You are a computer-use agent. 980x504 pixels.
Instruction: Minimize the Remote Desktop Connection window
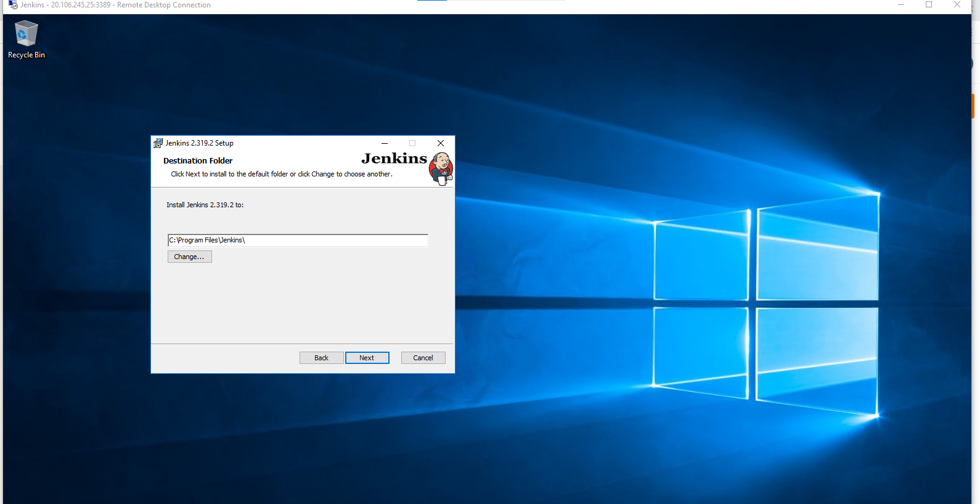(901, 5)
